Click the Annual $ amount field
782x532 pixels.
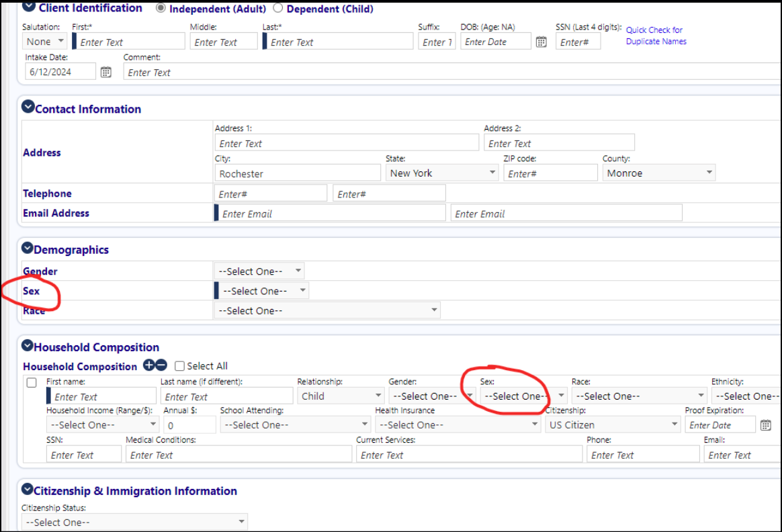click(x=190, y=425)
